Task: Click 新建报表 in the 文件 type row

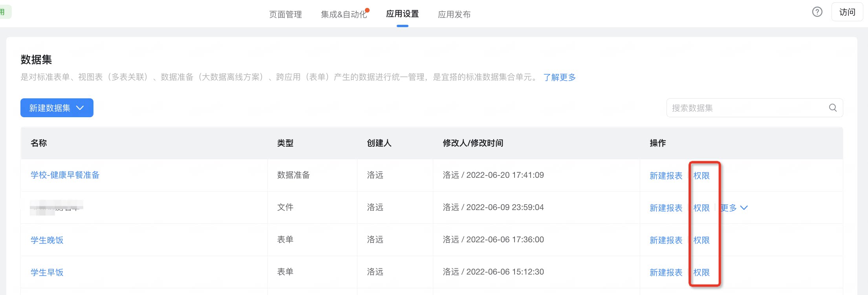Action: (x=666, y=208)
